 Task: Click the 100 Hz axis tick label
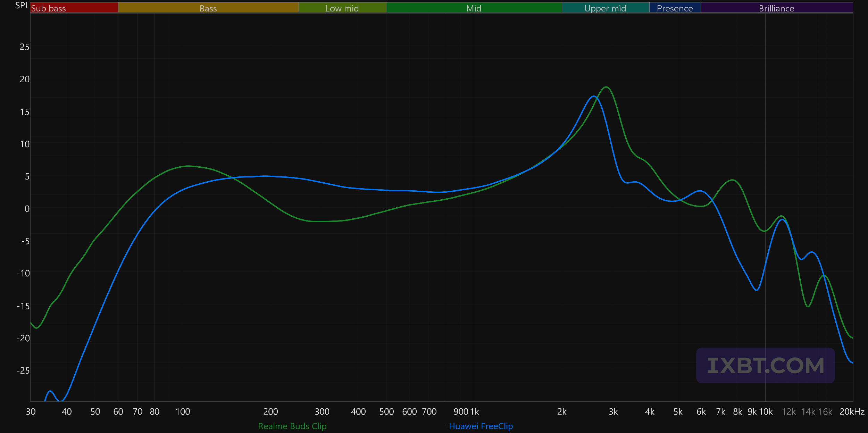coord(183,412)
